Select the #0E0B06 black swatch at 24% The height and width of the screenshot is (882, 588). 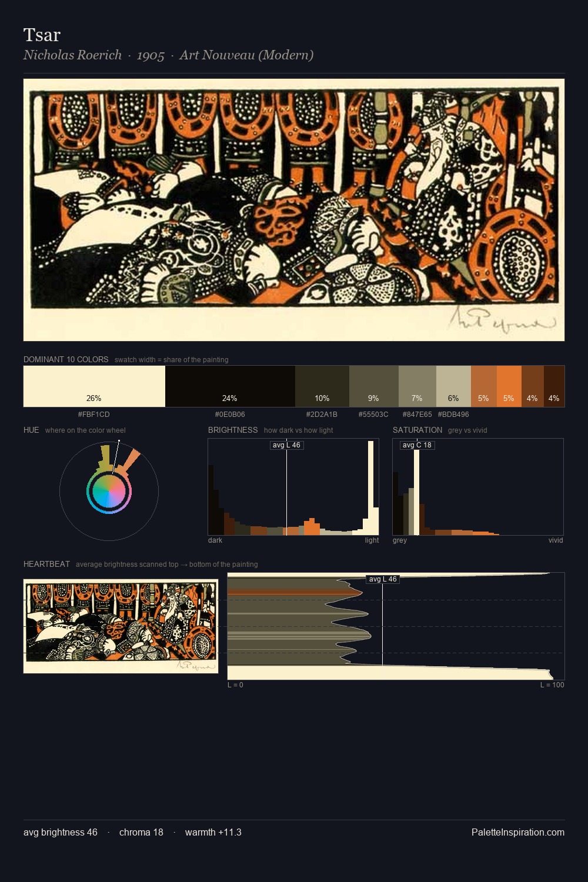(230, 386)
